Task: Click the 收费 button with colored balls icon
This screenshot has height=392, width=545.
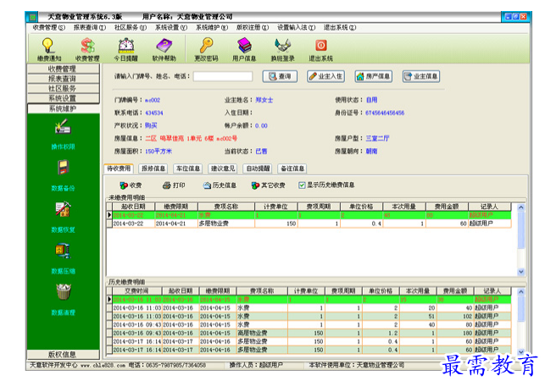Action: 131,185
